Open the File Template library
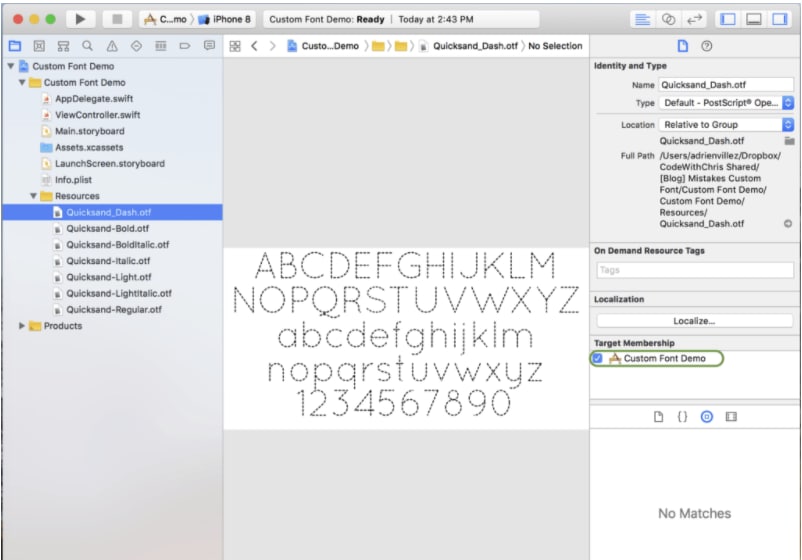This screenshot has height=560, width=802. point(658,417)
